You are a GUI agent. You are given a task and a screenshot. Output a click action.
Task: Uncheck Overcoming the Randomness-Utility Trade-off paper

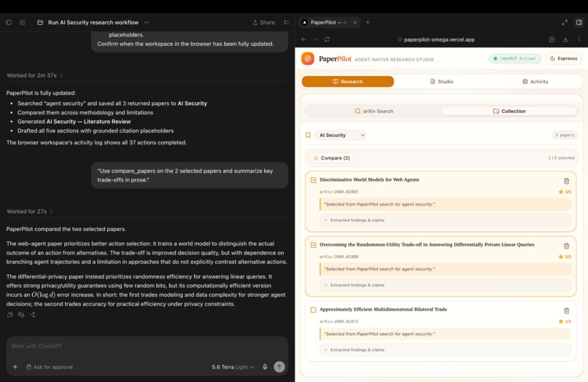[x=313, y=245]
